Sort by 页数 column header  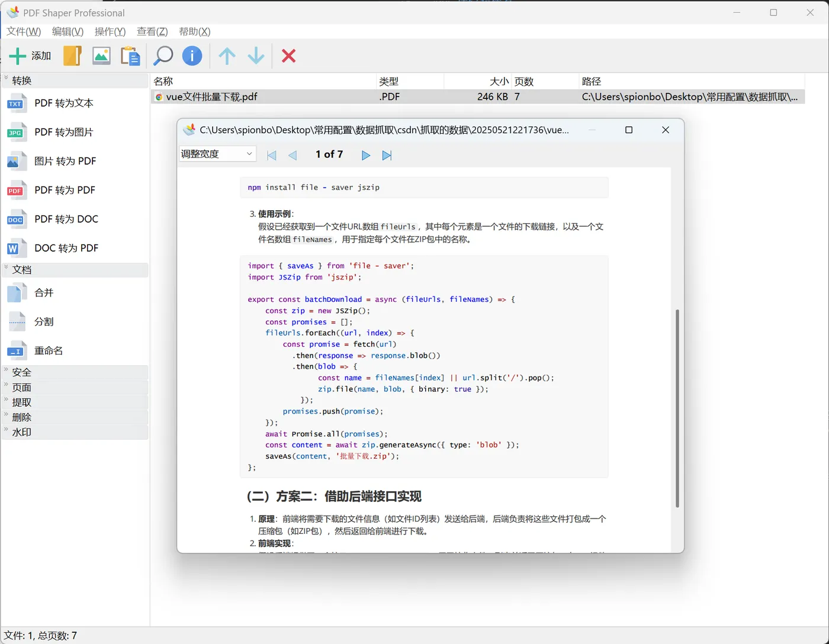click(x=545, y=81)
